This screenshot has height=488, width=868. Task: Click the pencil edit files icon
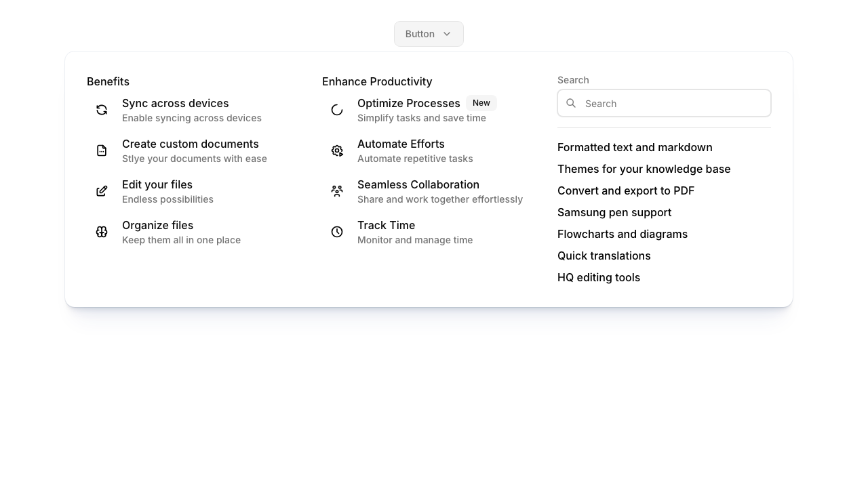pyautogui.click(x=102, y=191)
